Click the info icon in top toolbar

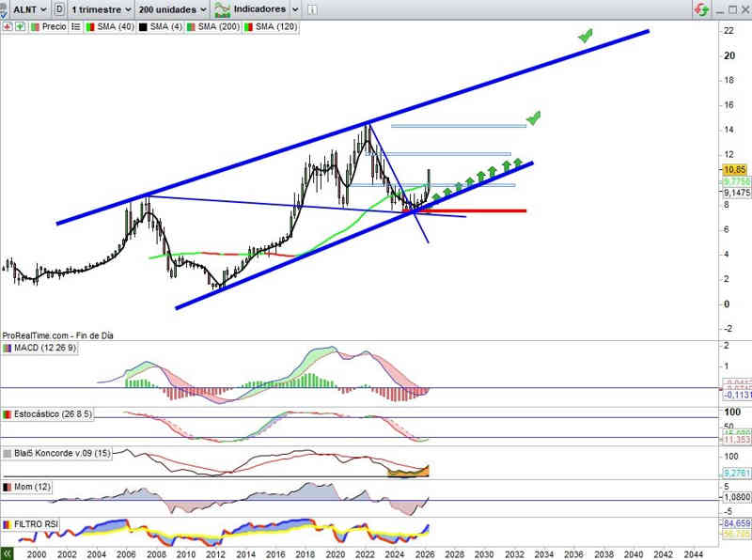(x=312, y=9)
